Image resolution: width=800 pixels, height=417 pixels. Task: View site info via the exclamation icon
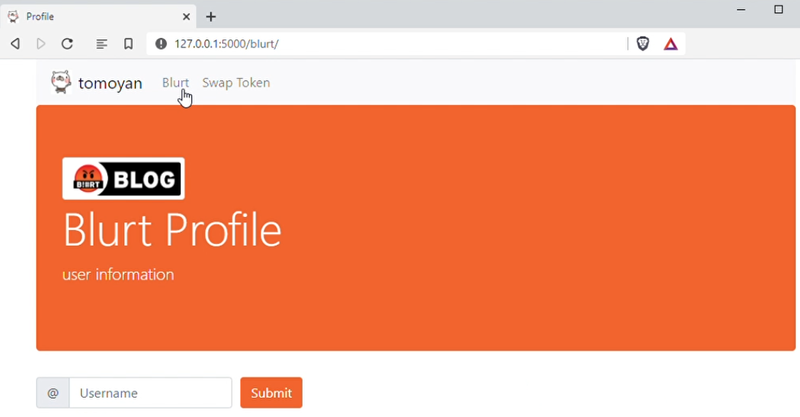pyautogui.click(x=161, y=44)
